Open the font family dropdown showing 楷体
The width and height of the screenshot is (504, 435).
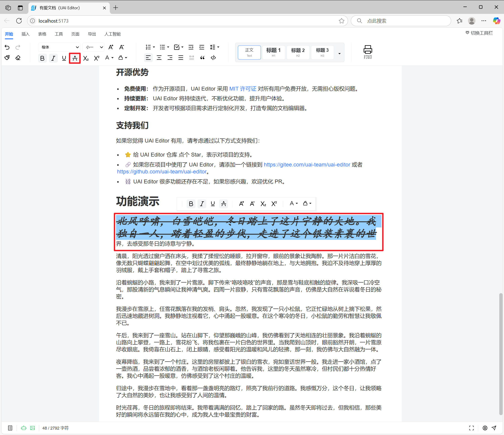click(x=59, y=47)
